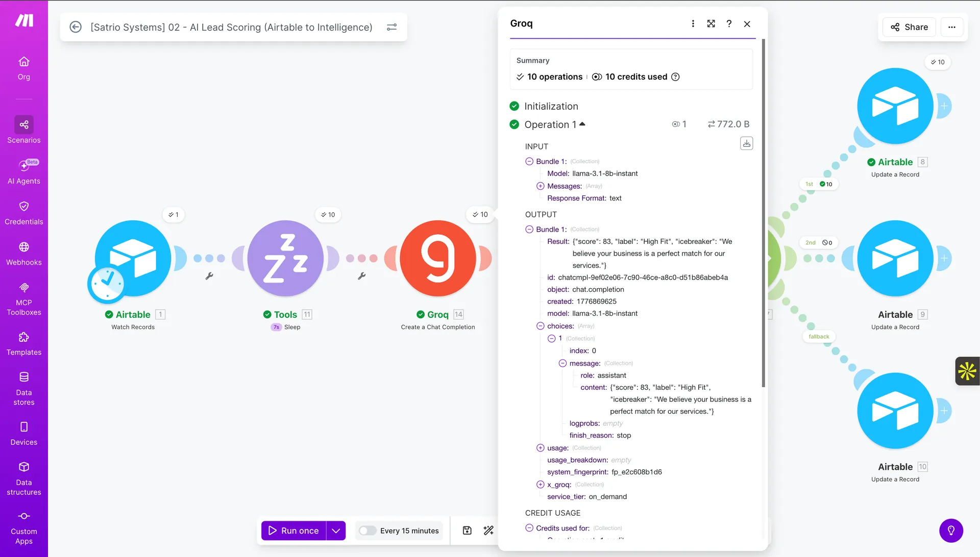Click the wrench icon between Airtable and Tools

pos(209,276)
